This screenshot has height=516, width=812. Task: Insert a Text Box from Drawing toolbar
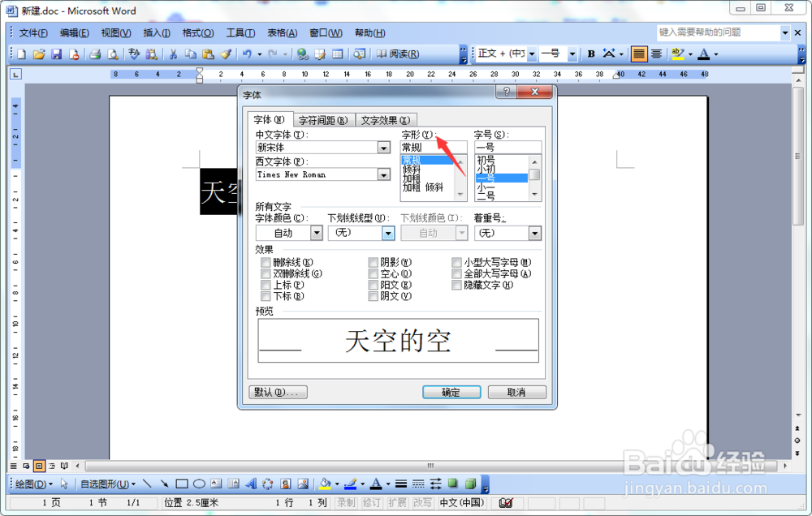217,484
